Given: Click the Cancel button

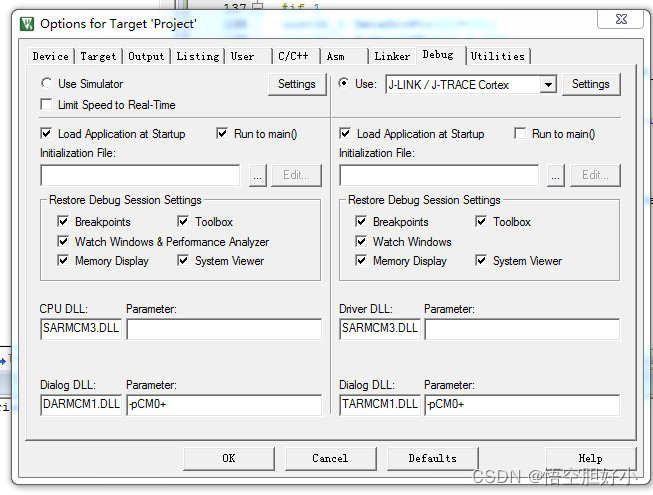Looking at the screenshot, I should [x=331, y=459].
